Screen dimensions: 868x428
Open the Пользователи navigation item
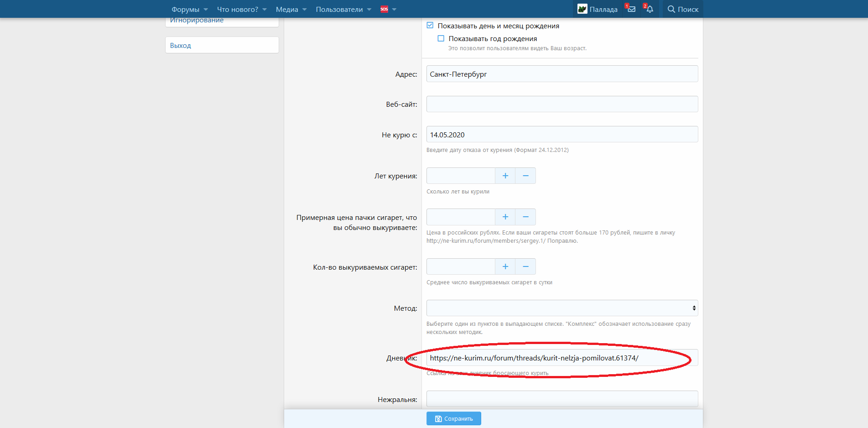[339, 9]
